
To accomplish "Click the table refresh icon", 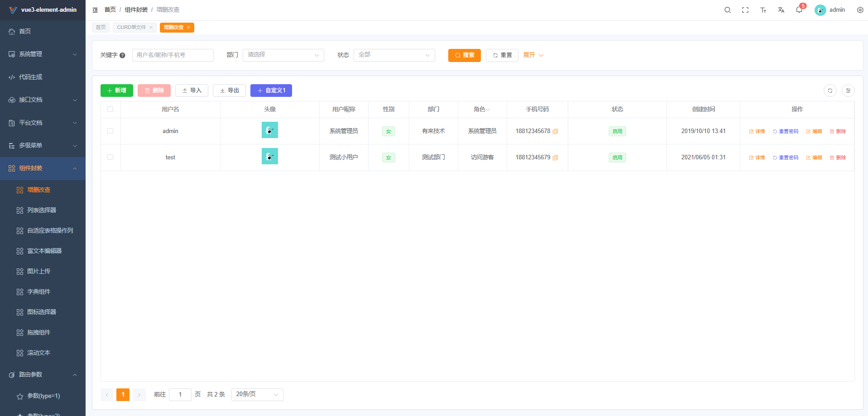I will point(830,91).
